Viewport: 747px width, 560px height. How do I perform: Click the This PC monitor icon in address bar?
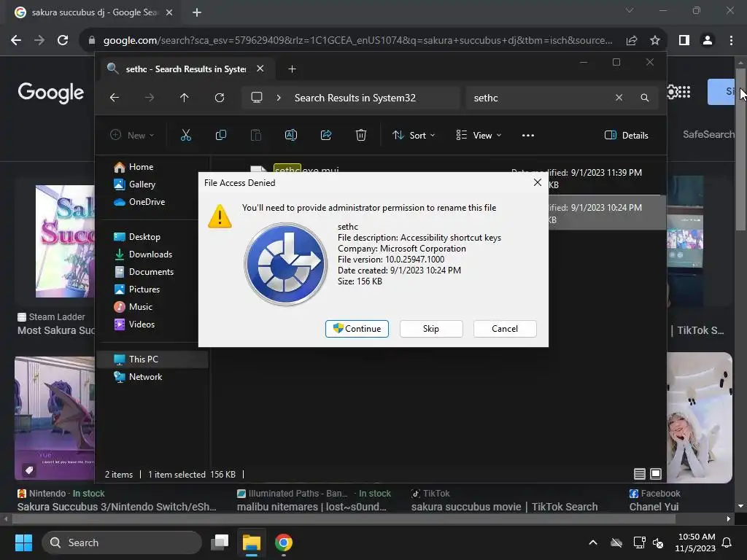(x=257, y=98)
